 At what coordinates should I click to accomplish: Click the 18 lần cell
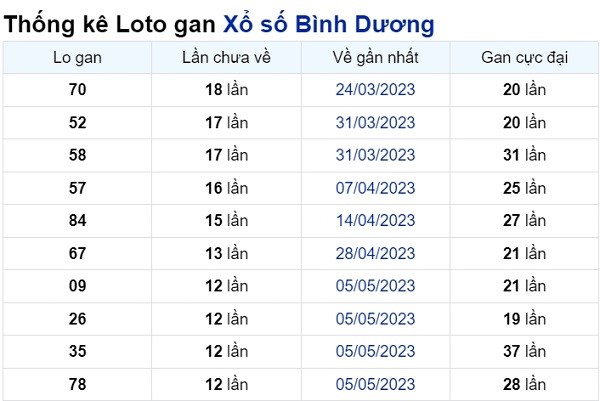[x=227, y=90]
